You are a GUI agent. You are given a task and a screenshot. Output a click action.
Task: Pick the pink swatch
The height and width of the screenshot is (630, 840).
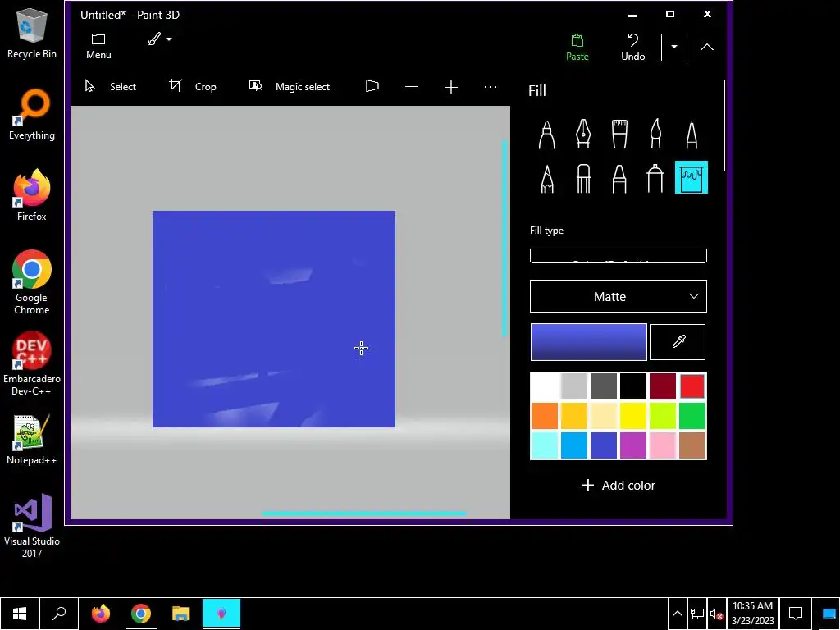(x=663, y=445)
